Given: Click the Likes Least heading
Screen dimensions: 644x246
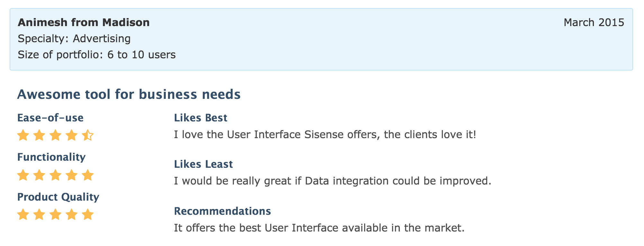Looking at the screenshot, I should pos(203,164).
